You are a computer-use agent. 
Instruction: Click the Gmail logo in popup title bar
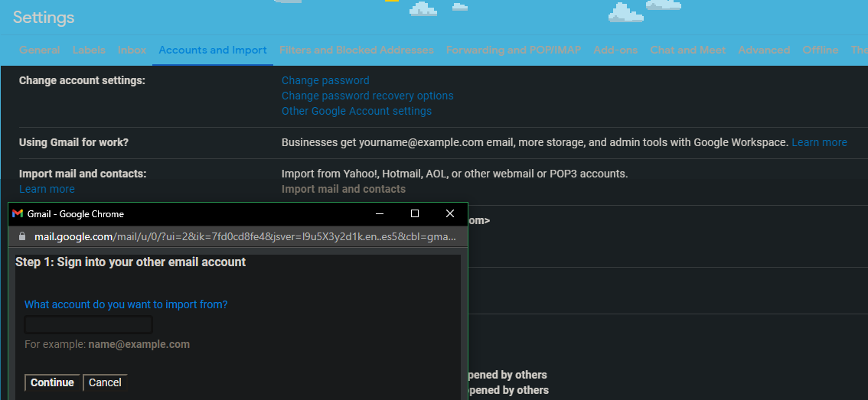pyautogui.click(x=17, y=213)
